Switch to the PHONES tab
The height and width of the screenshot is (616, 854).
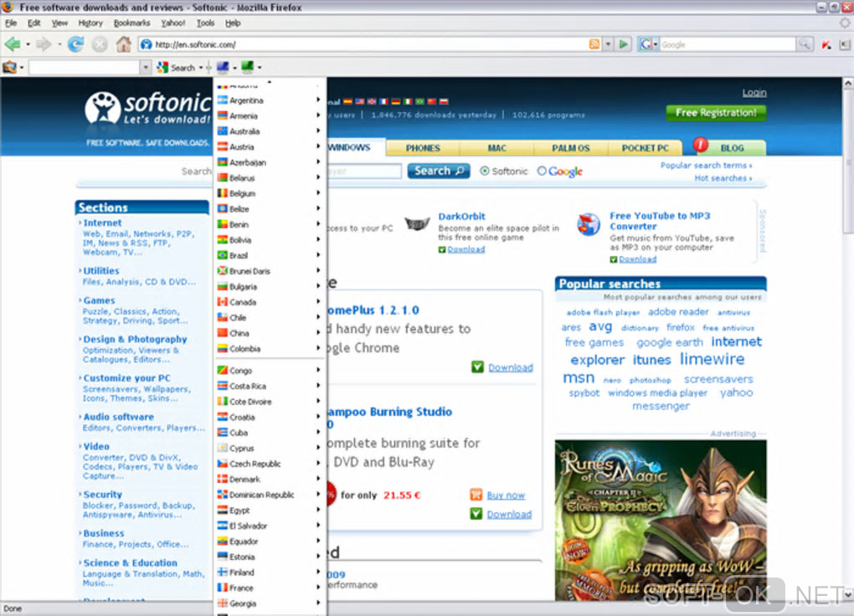[x=423, y=148]
